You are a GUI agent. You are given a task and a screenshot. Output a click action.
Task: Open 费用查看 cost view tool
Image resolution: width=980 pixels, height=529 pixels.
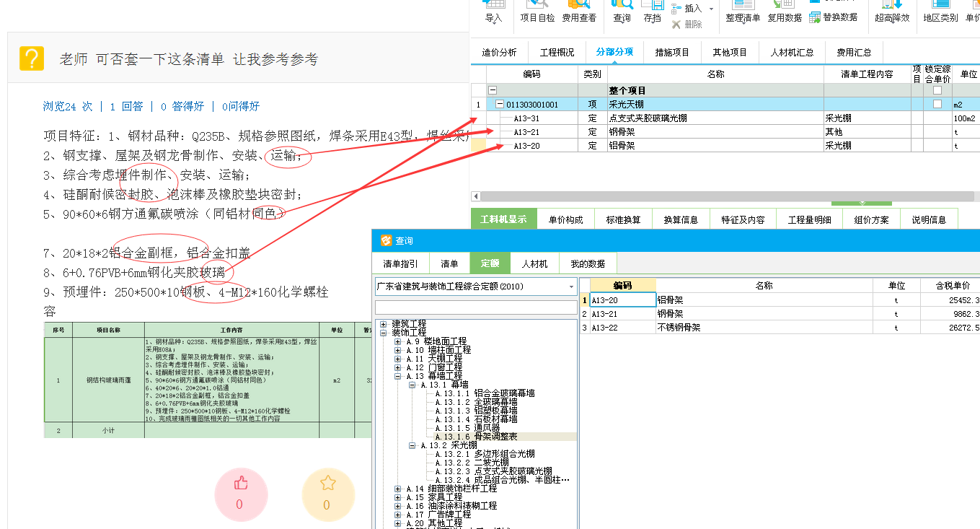pos(579,12)
